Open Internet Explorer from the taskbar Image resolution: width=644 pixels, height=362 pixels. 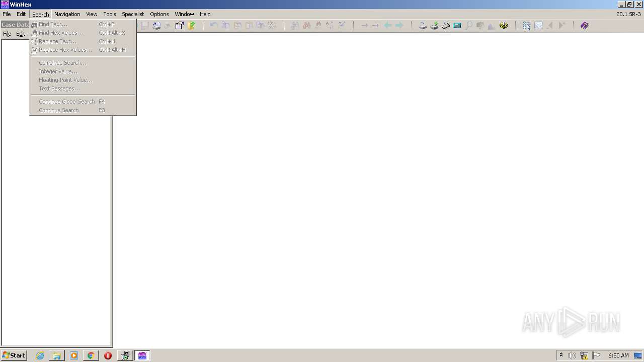[x=40, y=355]
